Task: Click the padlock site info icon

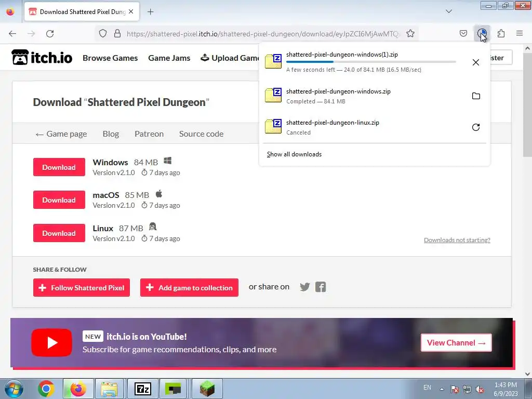Action: pos(117,34)
